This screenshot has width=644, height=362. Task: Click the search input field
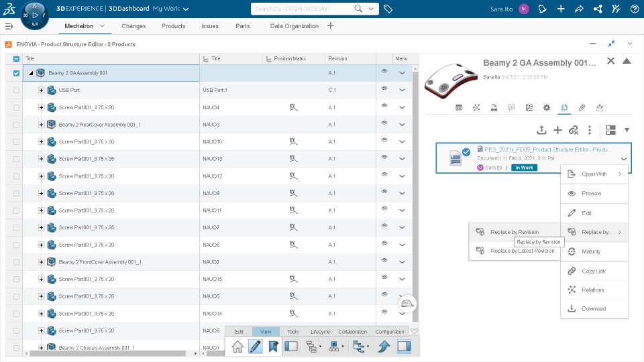click(303, 9)
